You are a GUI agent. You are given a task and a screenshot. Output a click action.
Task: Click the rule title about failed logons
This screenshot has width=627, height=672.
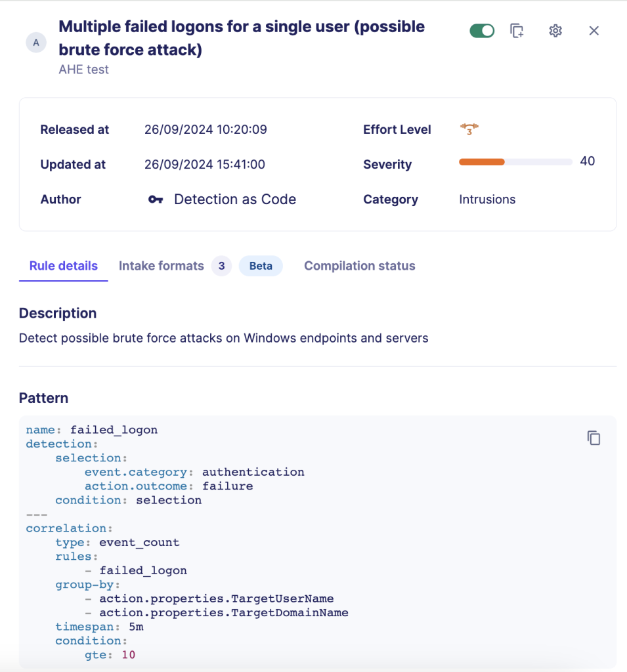tap(242, 38)
